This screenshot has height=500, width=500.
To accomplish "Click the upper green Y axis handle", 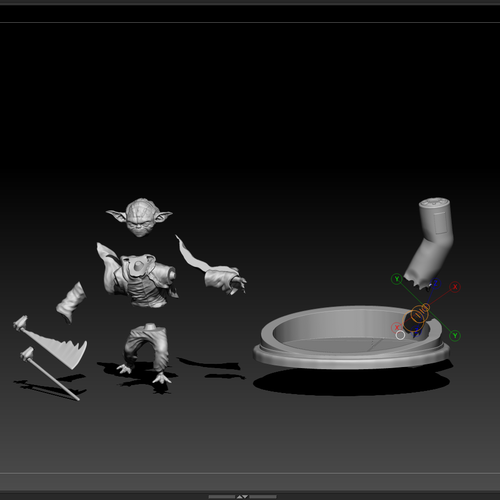I will click(x=397, y=279).
